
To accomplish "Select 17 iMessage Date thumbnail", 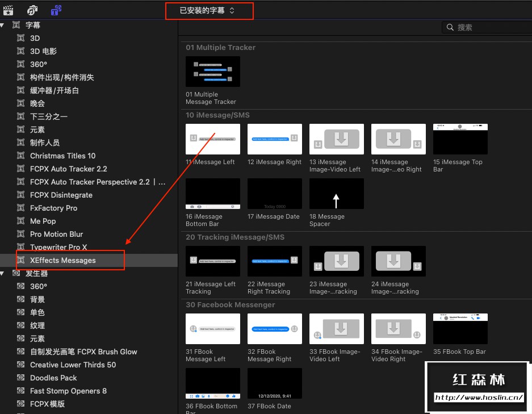I will tap(274, 194).
